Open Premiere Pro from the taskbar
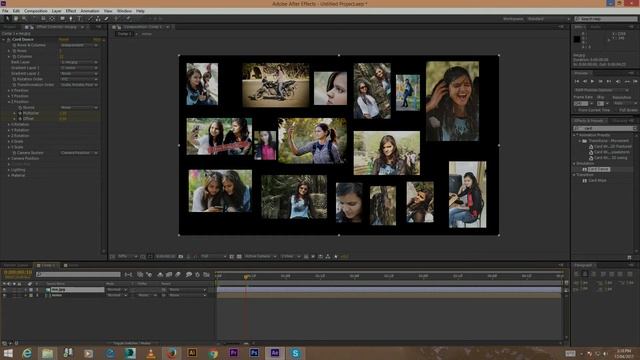 233,352
